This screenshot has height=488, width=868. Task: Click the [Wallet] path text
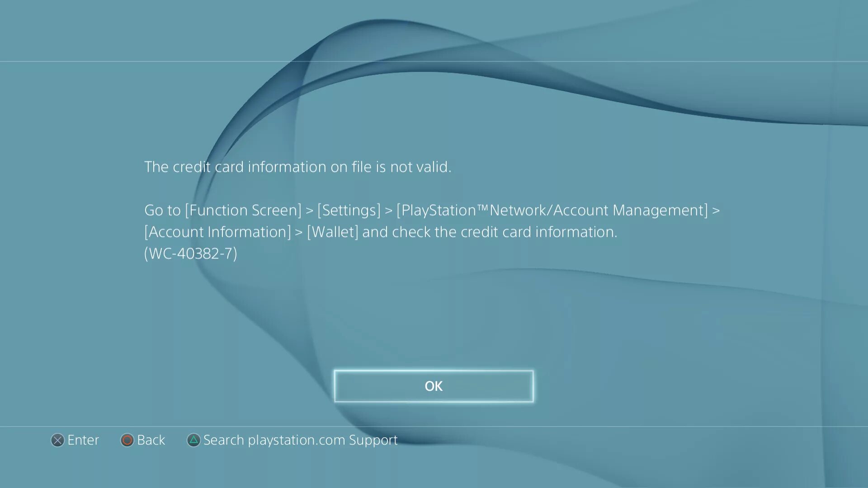pos(332,232)
